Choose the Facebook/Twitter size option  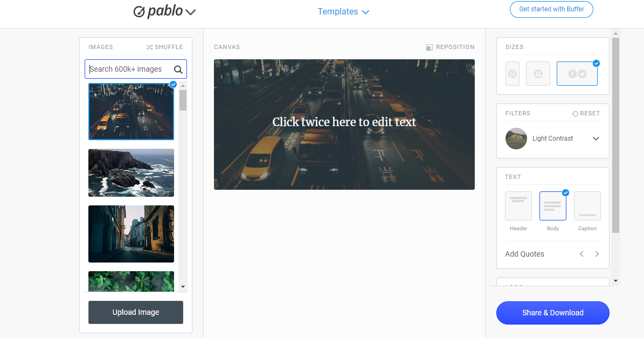[x=577, y=73]
